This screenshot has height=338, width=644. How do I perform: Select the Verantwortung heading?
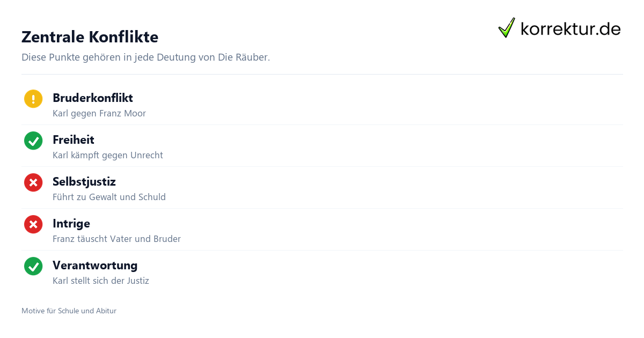click(95, 265)
